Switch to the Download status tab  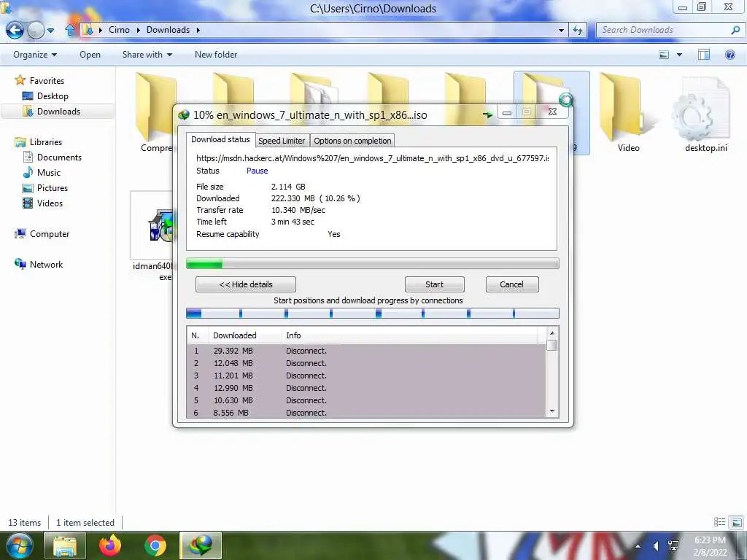(x=220, y=139)
